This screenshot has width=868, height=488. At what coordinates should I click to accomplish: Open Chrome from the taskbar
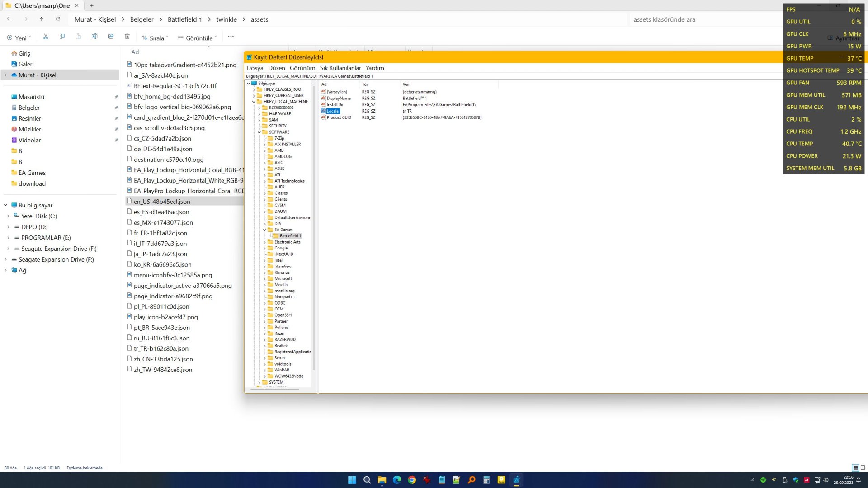[412, 480]
